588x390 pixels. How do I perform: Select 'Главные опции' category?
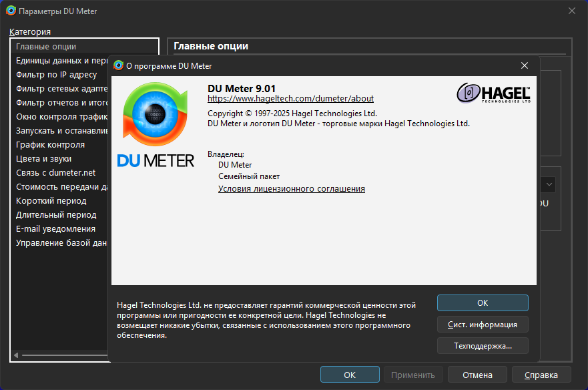[47, 47]
